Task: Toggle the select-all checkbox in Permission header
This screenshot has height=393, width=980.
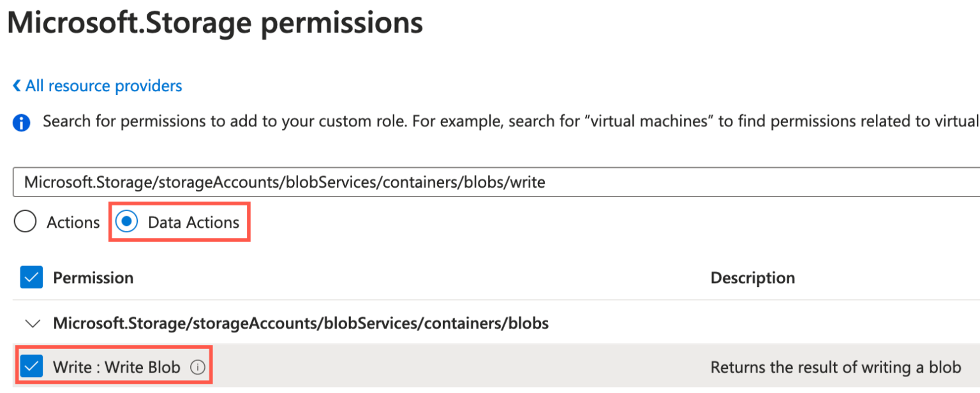Action: click(31, 278)
